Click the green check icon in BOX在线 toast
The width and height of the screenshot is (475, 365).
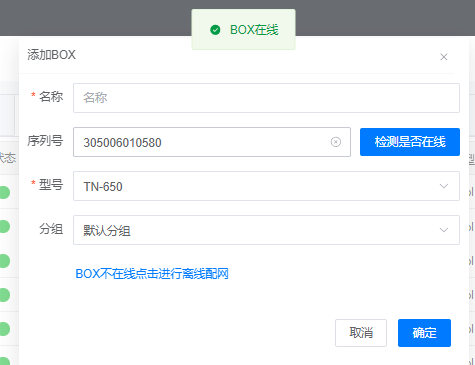(215, 30)
